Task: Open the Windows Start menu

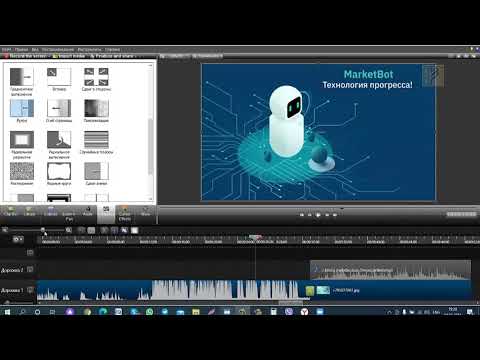Action: (x=7, y=312)
